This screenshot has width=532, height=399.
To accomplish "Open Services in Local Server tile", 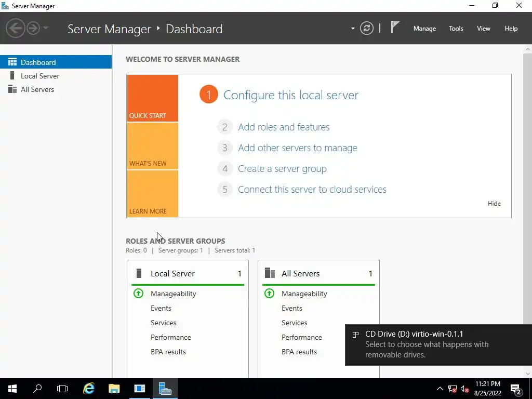I will pyautogui.click(x=164, y=323).
